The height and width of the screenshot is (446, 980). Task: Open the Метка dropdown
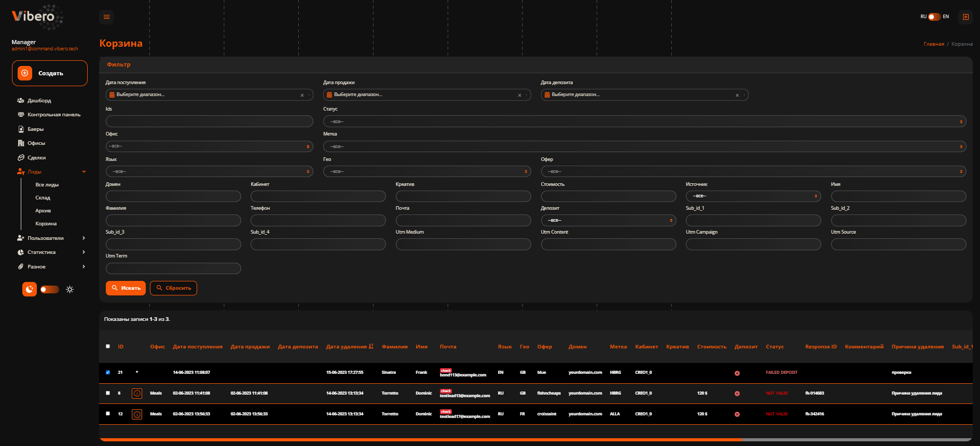pos(644,146)
